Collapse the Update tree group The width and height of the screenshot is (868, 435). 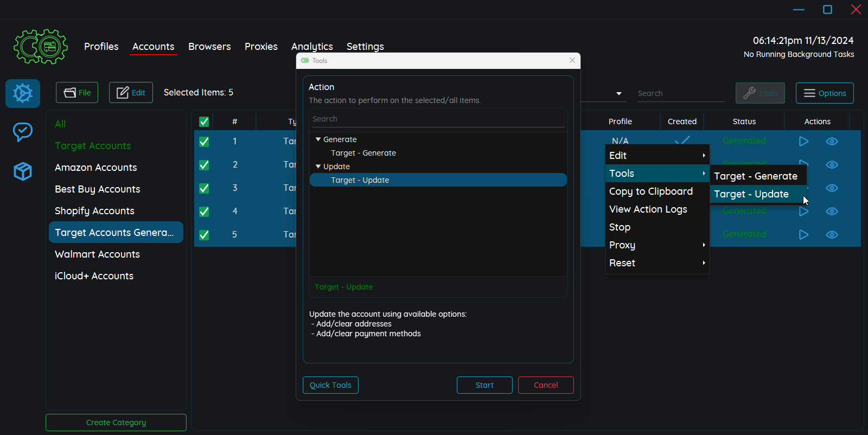tap(318, 167)
